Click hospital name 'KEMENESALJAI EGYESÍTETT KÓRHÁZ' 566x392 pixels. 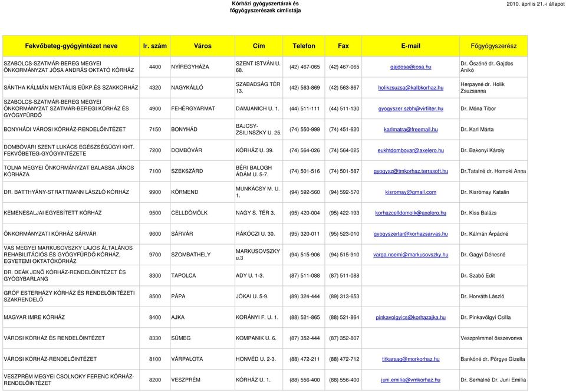(52, 213)
